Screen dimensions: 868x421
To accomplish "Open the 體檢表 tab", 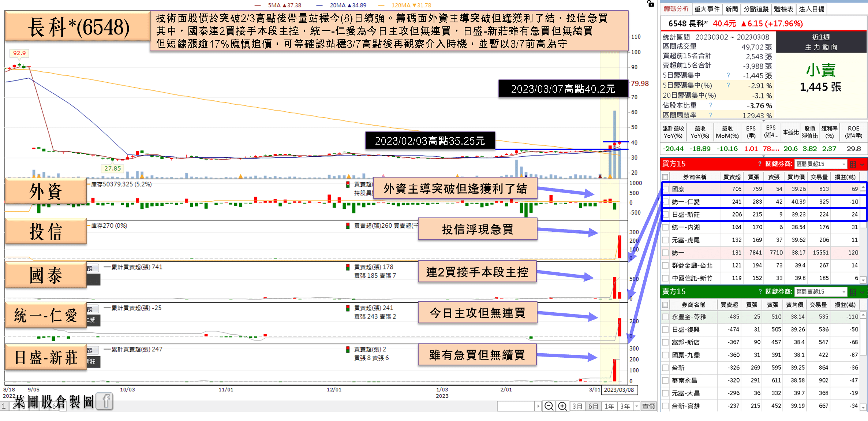I will (x=783, y=9).
